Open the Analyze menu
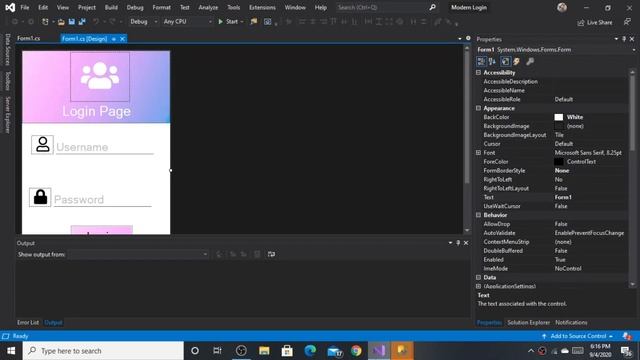 tap(208, 7)
